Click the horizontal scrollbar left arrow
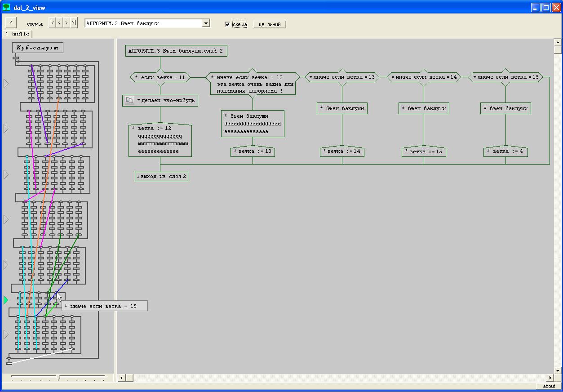This screenshot has width=563, height=392. [121, 378]
